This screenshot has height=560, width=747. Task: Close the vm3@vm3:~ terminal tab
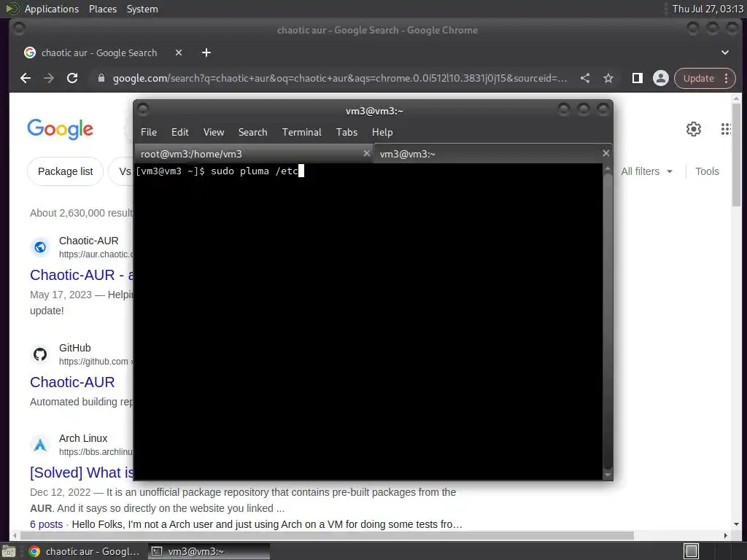tap(606, 153)
